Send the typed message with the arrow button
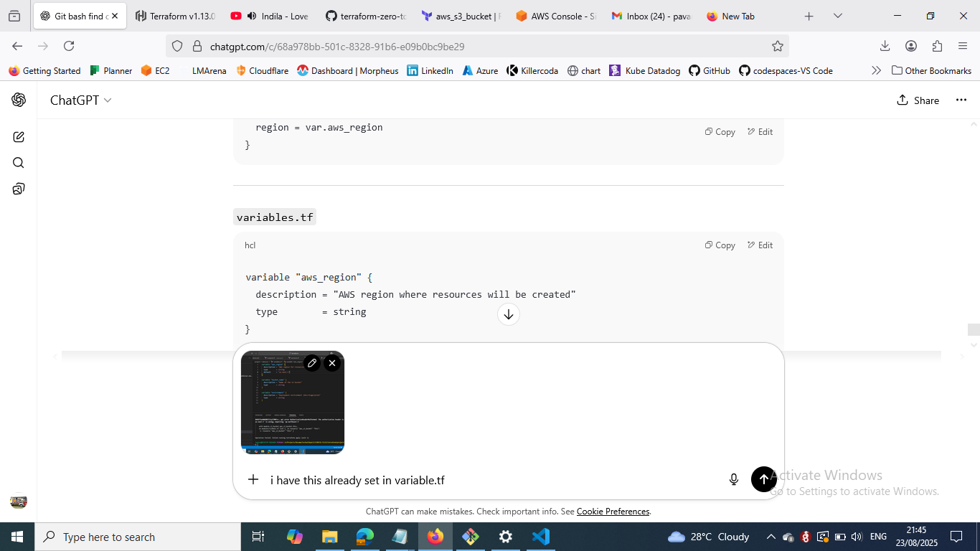The height and width of the screenshot is (551, 980). click(763, 479)
